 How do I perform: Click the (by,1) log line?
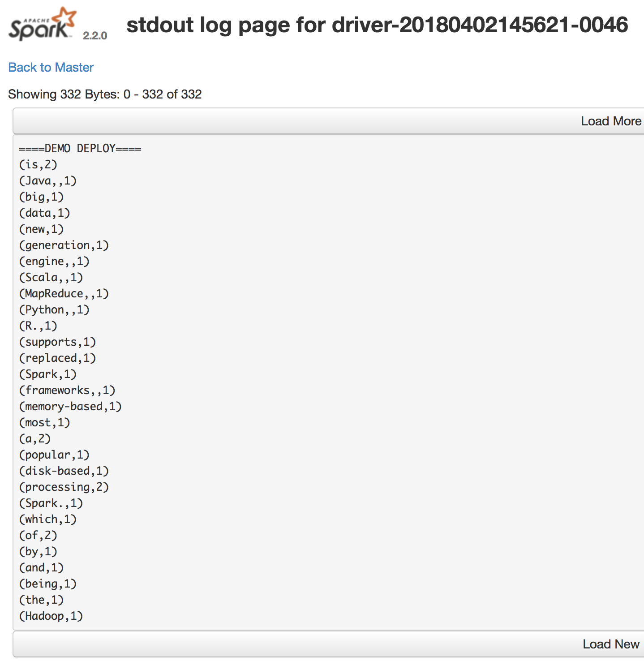point(38,551)
